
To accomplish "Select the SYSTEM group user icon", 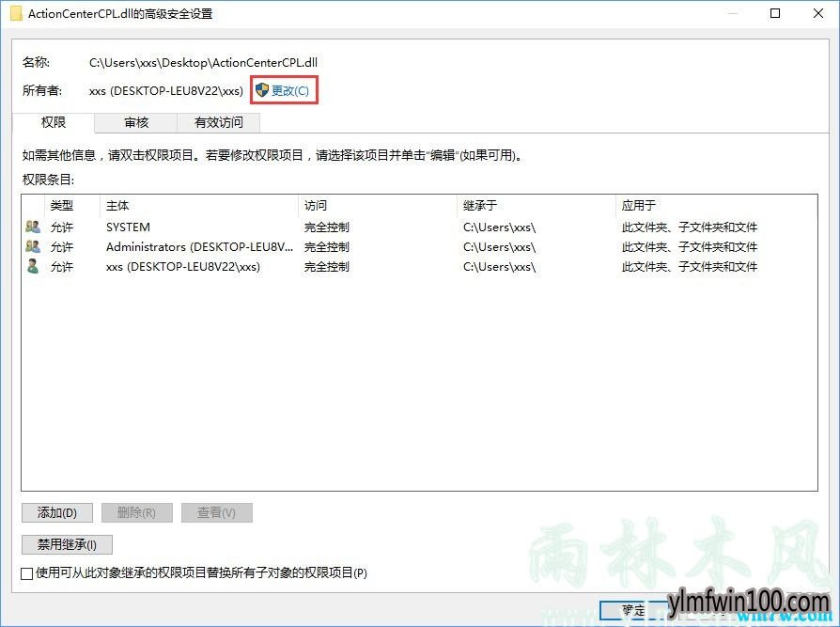I will (x=33, y=227).
